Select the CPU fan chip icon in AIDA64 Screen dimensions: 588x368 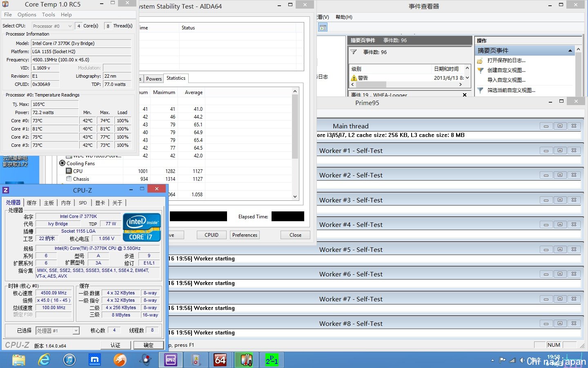coord(69,171)
